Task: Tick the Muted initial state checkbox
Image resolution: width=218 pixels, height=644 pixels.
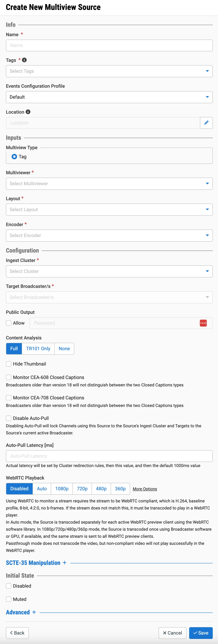Action: point(8,599)
